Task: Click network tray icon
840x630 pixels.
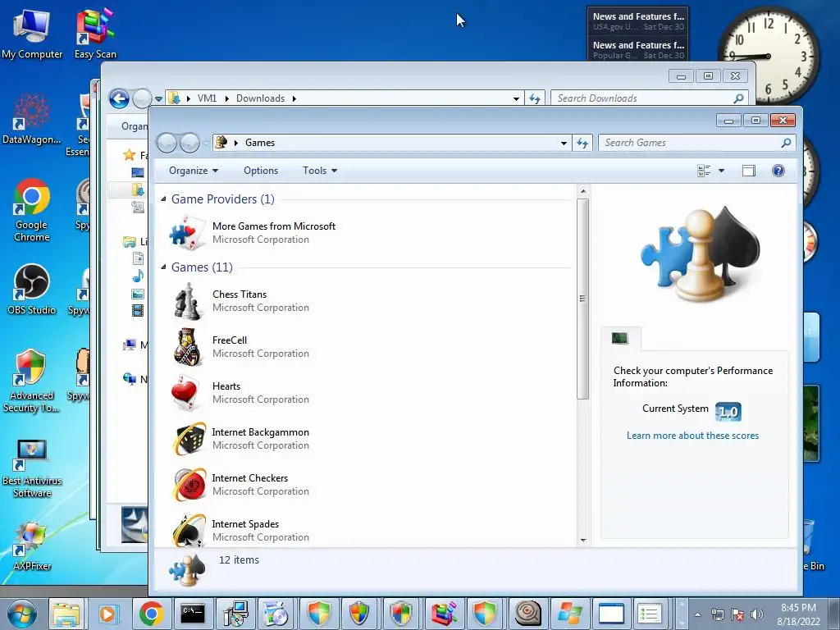Action: pyautogui.click(x=717, y=614)
